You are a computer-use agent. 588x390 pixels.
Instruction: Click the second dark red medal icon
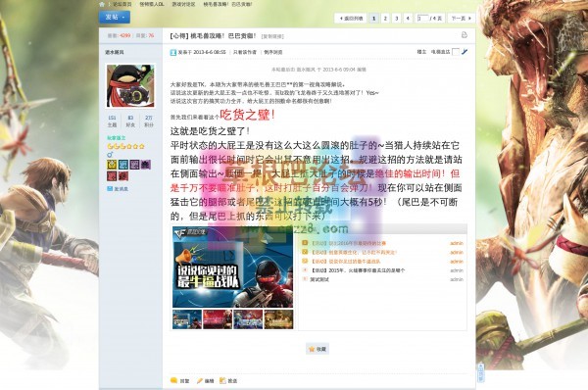pos(123,175)
